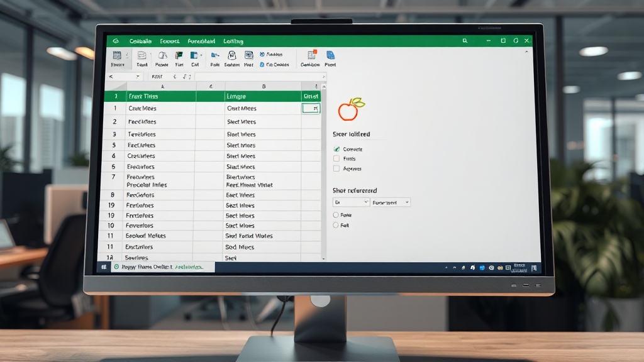Viewport: 644px width, 362px height.
Task: Click the blue Cell icon in the ribbon
Action: 194,56
